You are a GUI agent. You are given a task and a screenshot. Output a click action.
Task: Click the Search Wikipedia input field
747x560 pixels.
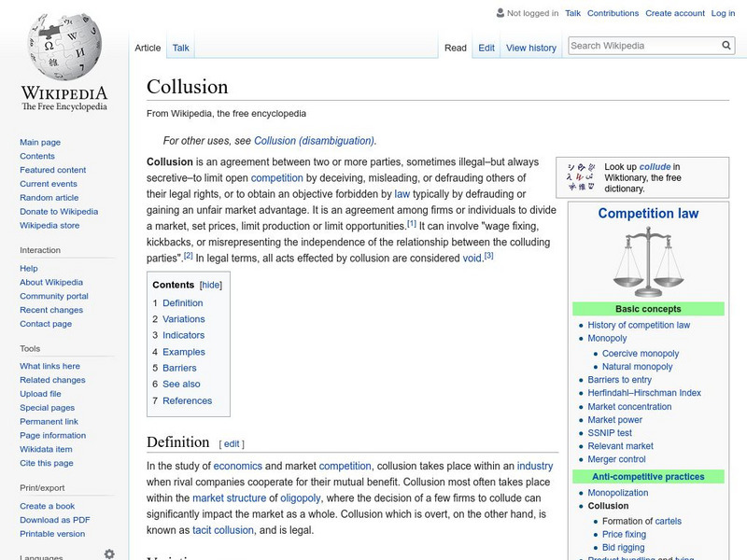point(644,44)
